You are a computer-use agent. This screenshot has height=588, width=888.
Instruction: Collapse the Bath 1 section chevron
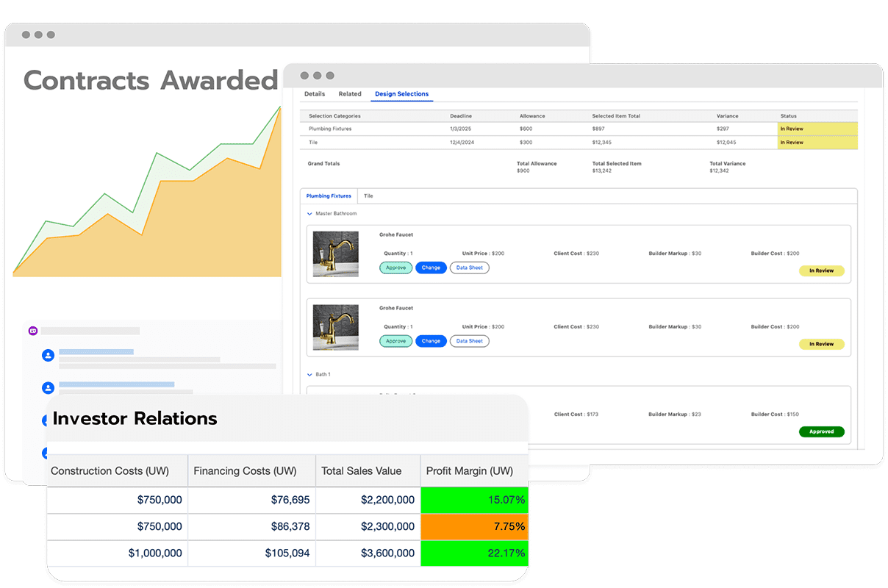[x=309, y=375]
